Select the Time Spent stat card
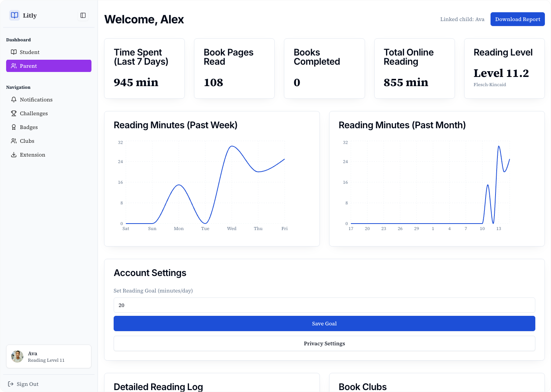The width and height of the screenshot is (551, 392). tap(144, 69)
